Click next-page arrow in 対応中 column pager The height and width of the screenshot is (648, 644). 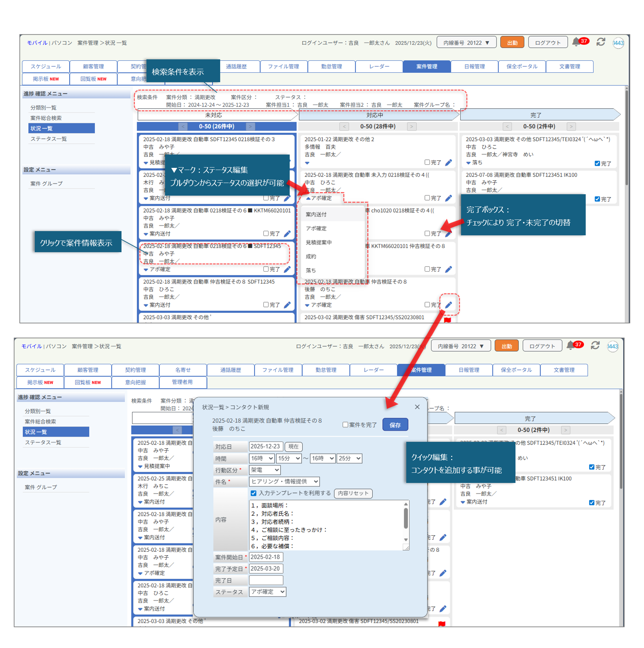(412, 126)
